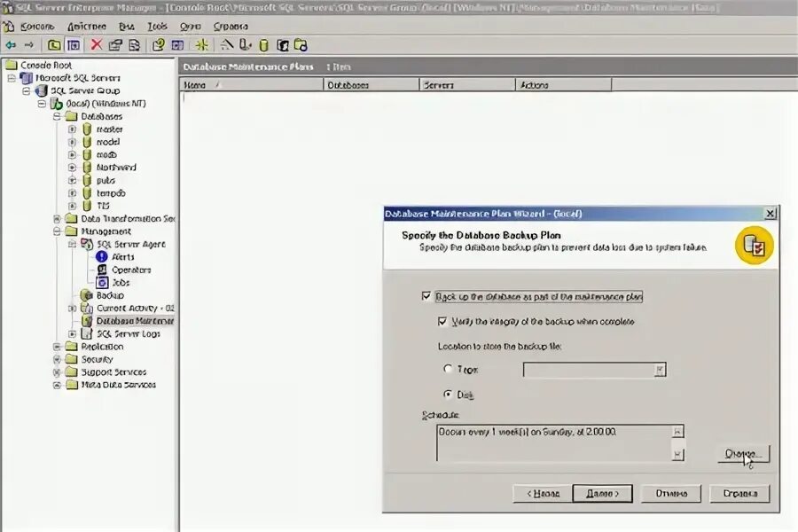Open the Окно menu
The height and width of the screenshot is (532, 798).
[191, 27]
